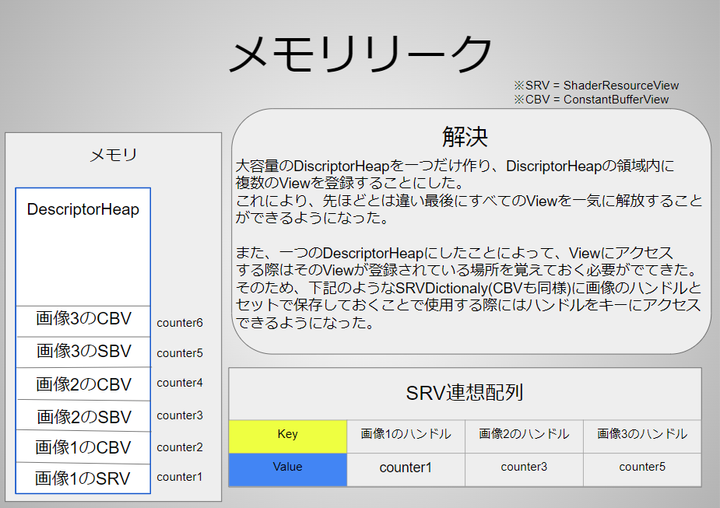
Task: Select the yellow Key cell
Action: [x=288, y=436]
